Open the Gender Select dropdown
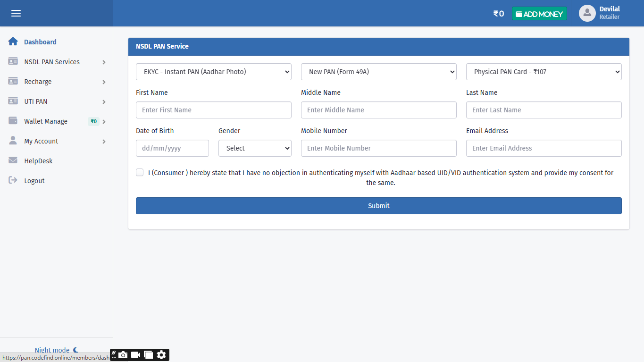Screen dimensions: 644x362 [255, 148]
